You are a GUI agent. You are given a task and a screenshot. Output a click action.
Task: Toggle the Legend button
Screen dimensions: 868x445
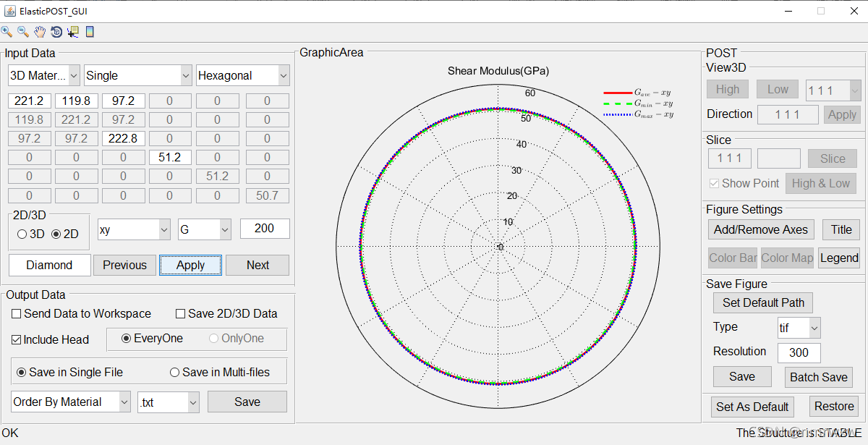[839, 258]
